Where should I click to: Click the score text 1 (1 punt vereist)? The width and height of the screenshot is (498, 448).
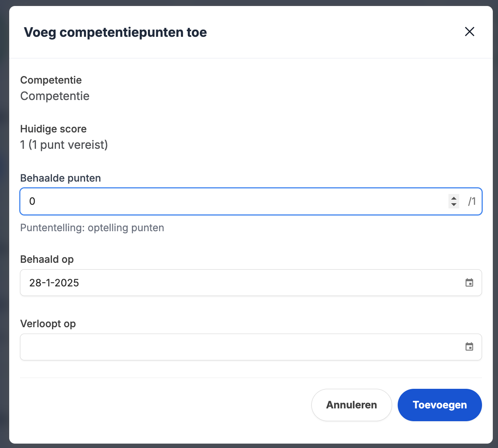(64, 145)
